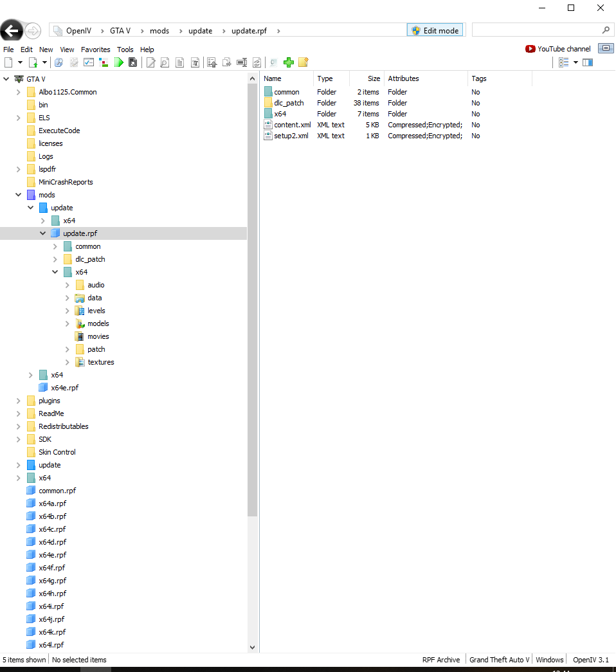
Task: Click the document with green arrow toolbar icon
Action: click(x=33, y=62)
